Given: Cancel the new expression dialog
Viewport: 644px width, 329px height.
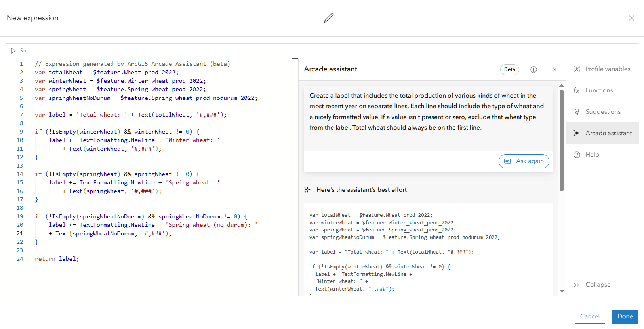Looking at the screenshot, I should coord(589,316).
